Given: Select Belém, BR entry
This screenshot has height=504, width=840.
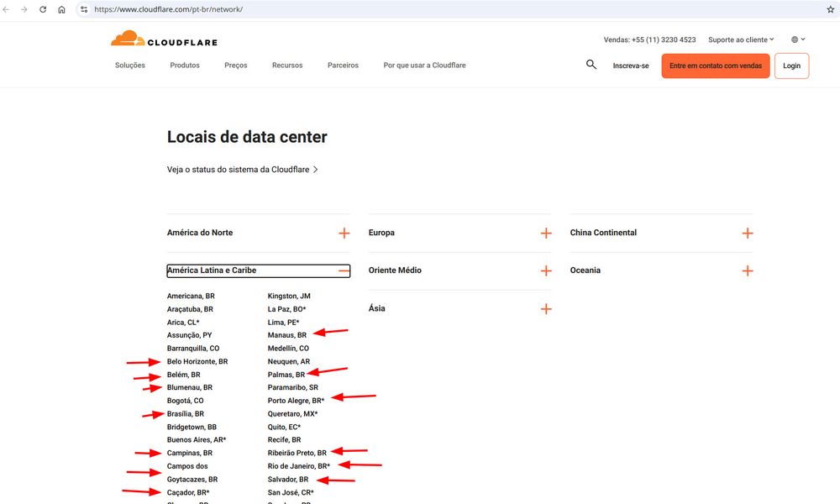Looking at the screenshot, I should [x=184, y=375].
